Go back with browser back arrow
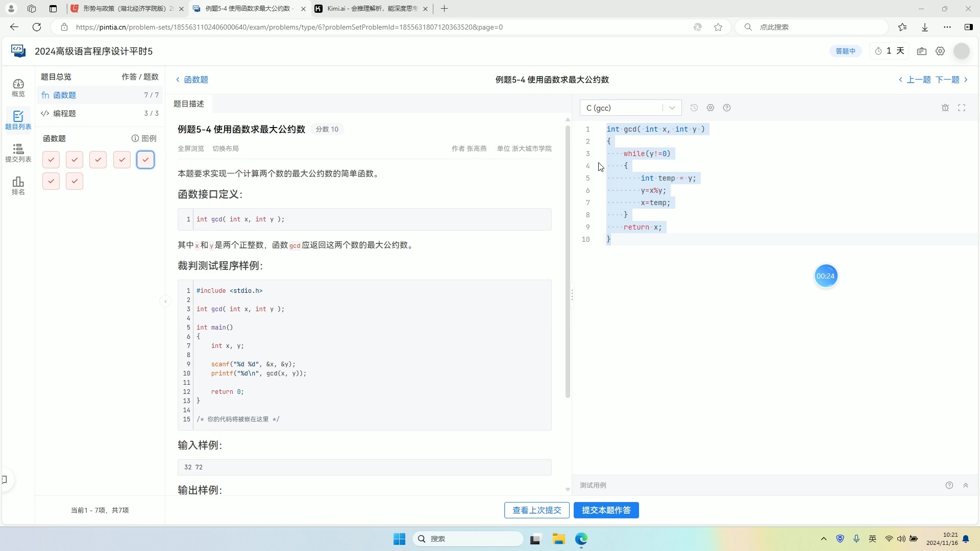This screenshot has width=980, height=551. pos(14,27)
